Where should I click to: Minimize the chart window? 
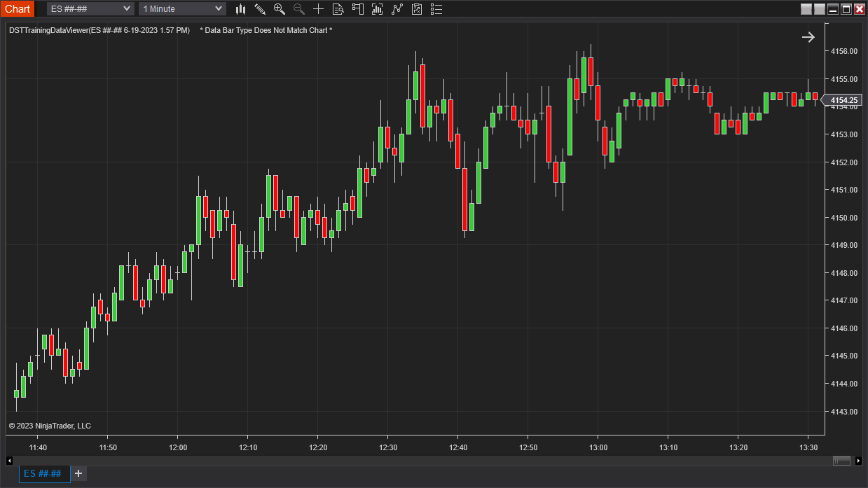(x=833, y=9)
